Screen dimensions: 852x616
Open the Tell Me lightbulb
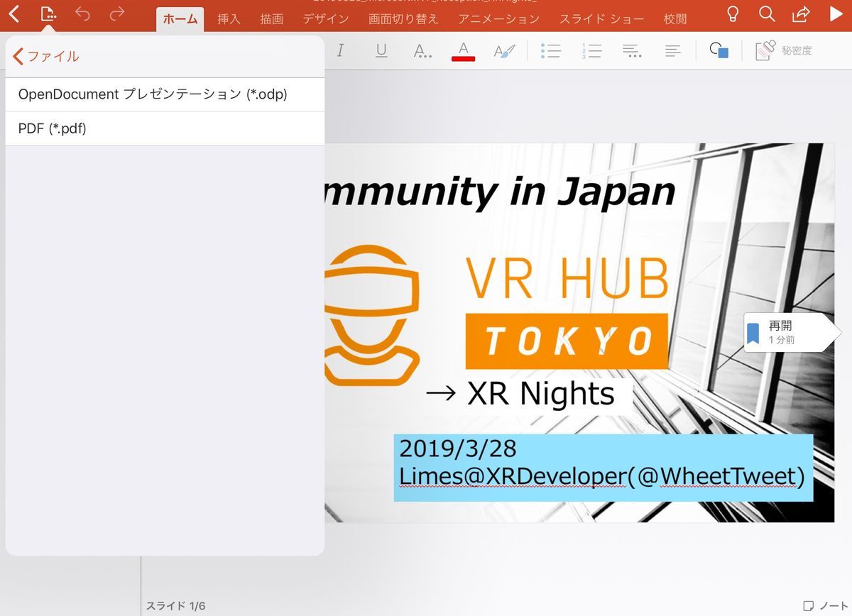(733, 13)
